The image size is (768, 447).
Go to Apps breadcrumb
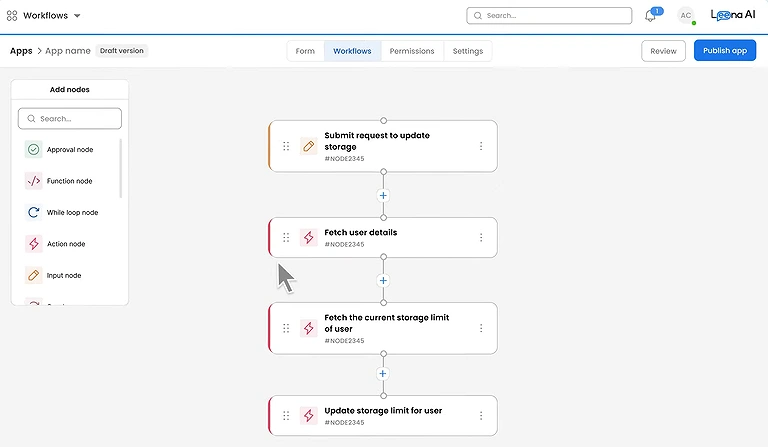[x=21, y=51]
